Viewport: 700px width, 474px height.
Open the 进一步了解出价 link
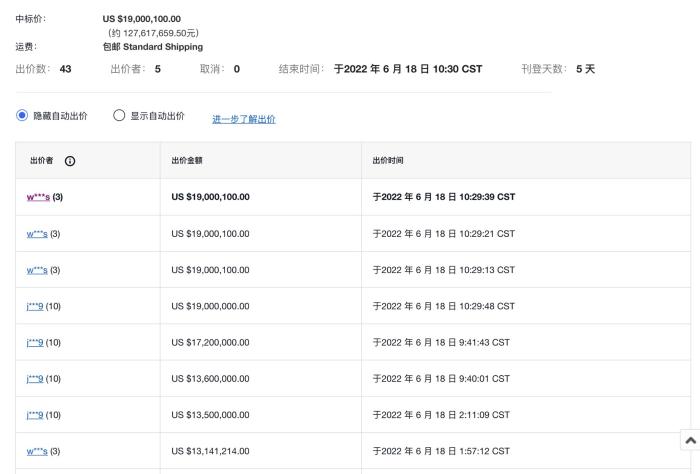click(x=244, y=119)
